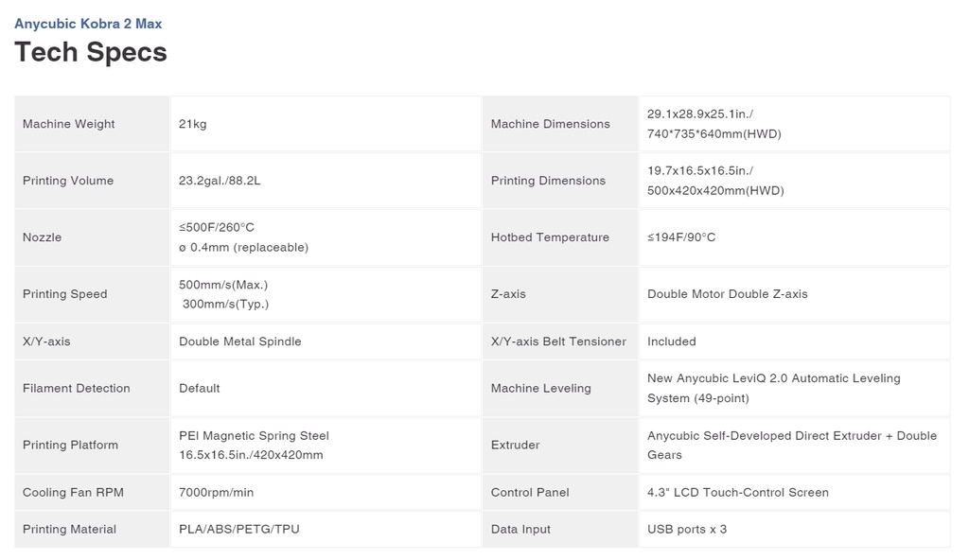The height and width of the screenshot is (560, 969).
Task: Click the 500mm/s(Max.) printing speed value
Action: 223,285
